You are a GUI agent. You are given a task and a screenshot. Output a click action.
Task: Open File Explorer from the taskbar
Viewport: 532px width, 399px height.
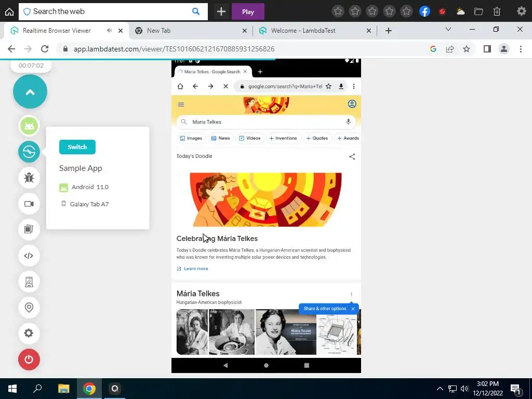63,389
